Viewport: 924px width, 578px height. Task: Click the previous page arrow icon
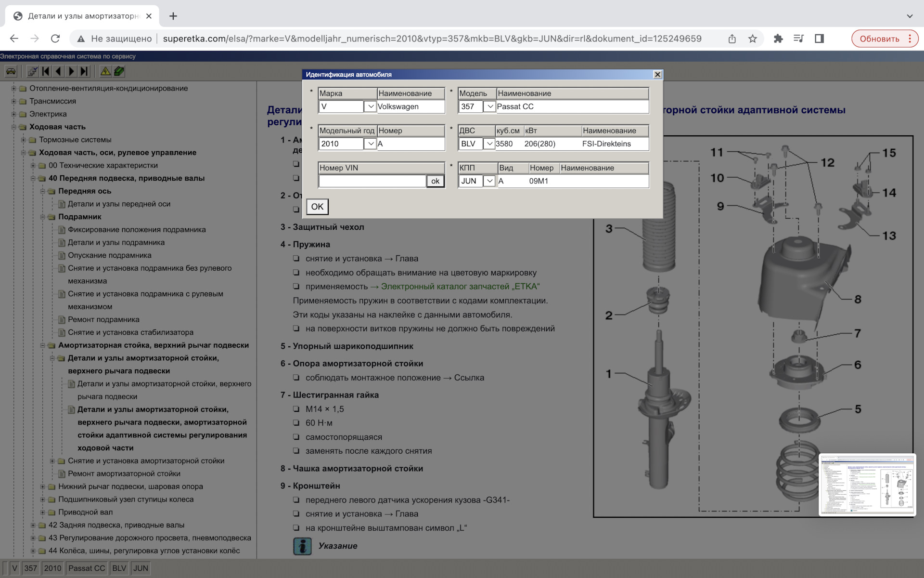coord(58,71)
